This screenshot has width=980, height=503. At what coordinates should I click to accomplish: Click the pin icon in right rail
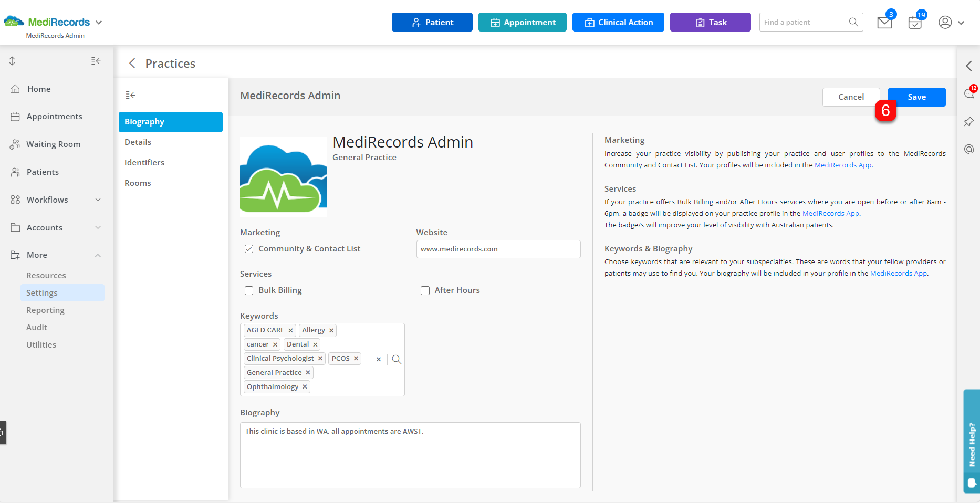coord(969,121)
